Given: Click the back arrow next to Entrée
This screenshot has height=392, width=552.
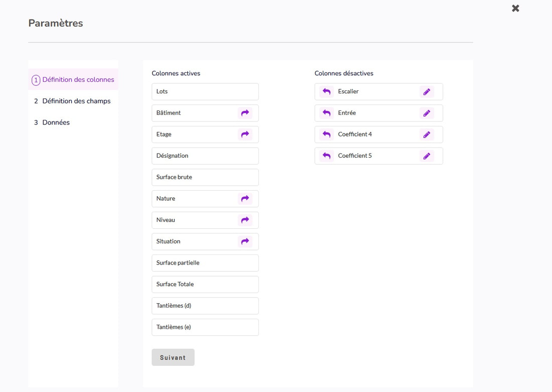Looking at the screenshot, I should coord(327,113).
